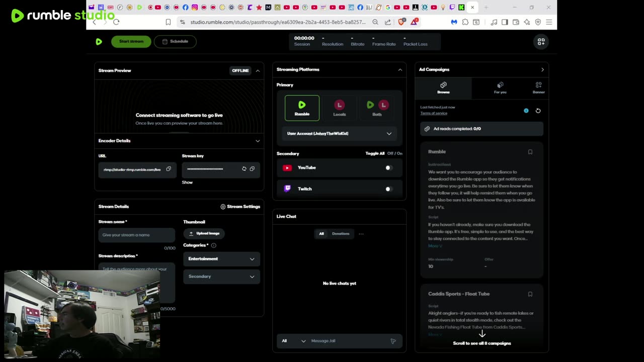Open the Brave wallet icon

(x=516, y=22)
